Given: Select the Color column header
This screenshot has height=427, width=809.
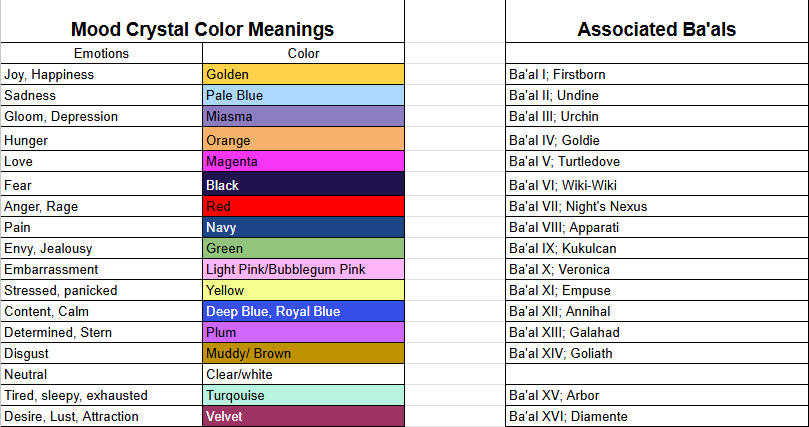Looking at the screenshot, I should click(x=303, y=53).
